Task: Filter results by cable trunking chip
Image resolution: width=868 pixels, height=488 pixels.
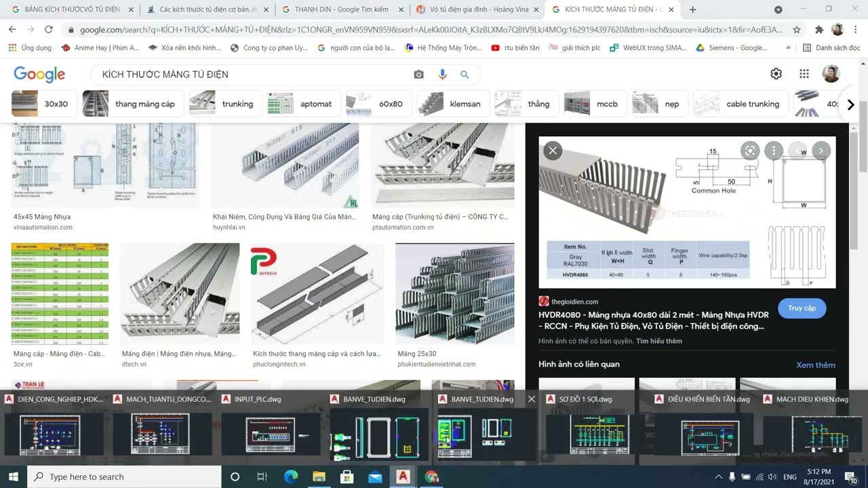Action: [x=741, y=104]
